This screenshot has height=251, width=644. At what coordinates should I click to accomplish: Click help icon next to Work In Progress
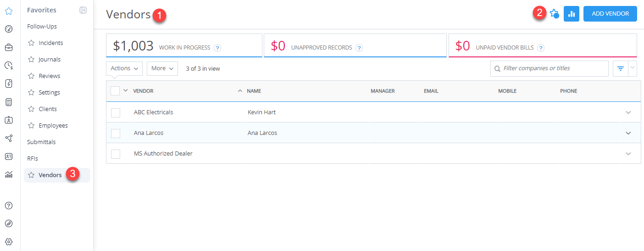pos(217,48)
